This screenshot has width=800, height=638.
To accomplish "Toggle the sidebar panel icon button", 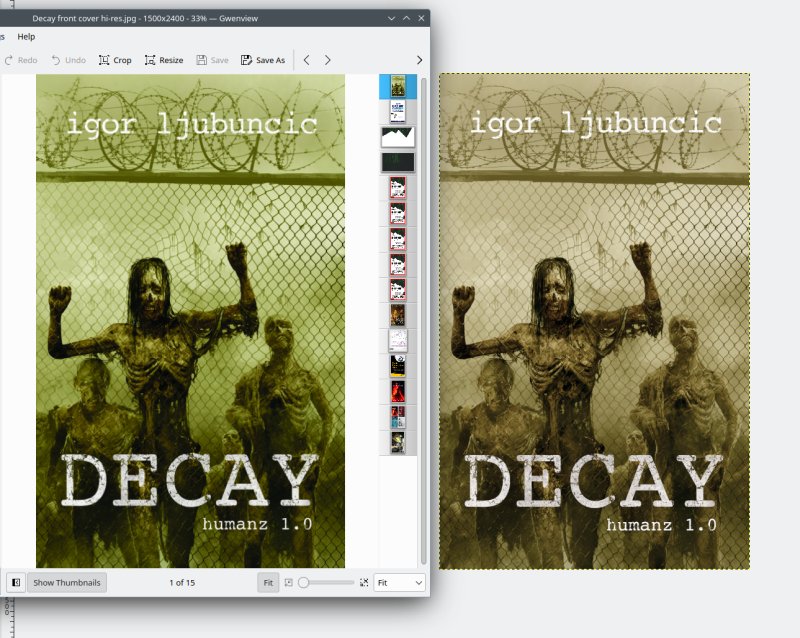I will tap(16, 582).
